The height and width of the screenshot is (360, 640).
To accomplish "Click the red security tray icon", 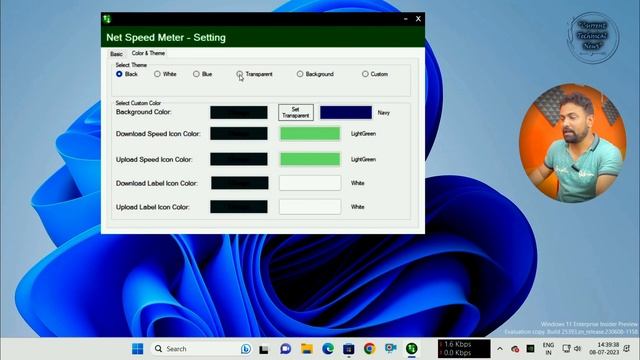I will pyautogui.click(x=515, y=349).
